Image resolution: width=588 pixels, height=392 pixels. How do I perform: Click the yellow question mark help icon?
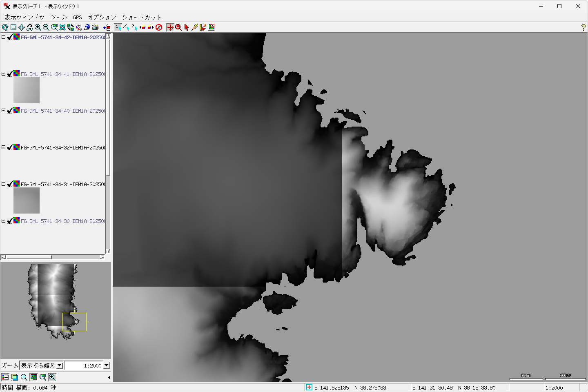click(x=583, y=27)
